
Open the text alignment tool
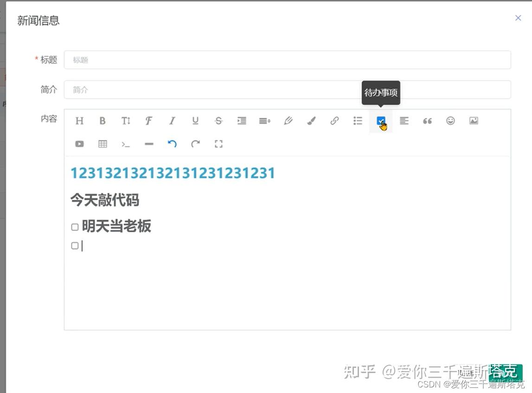404,121
